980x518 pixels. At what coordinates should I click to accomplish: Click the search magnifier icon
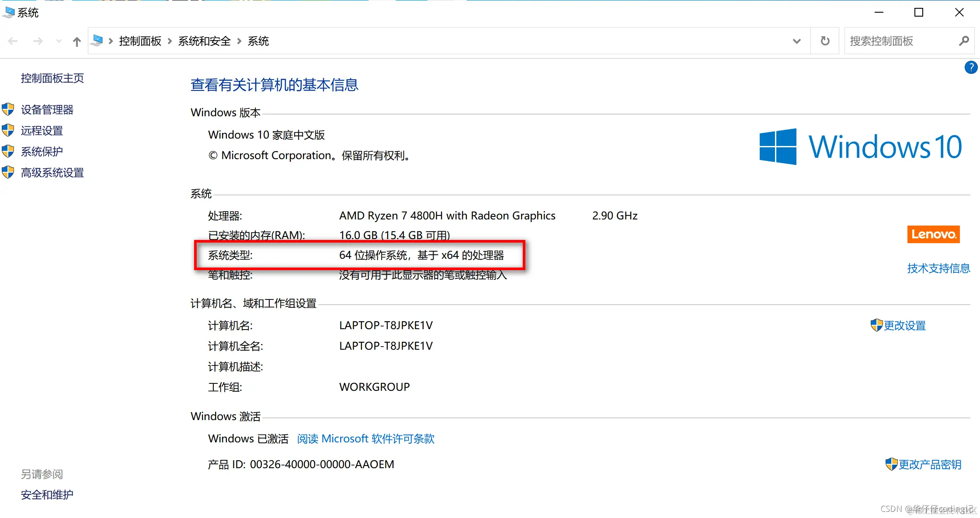[964, 41]
